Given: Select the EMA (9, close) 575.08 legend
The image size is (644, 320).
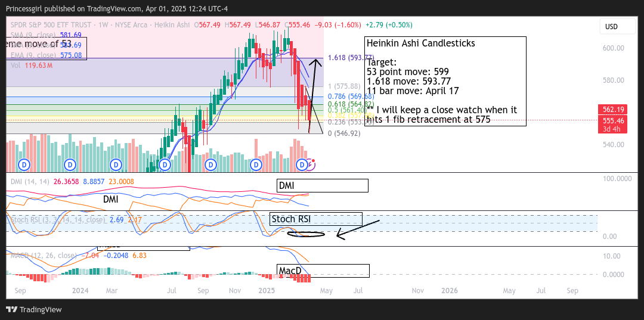Looking at the screenshot, I should (46, 55).
